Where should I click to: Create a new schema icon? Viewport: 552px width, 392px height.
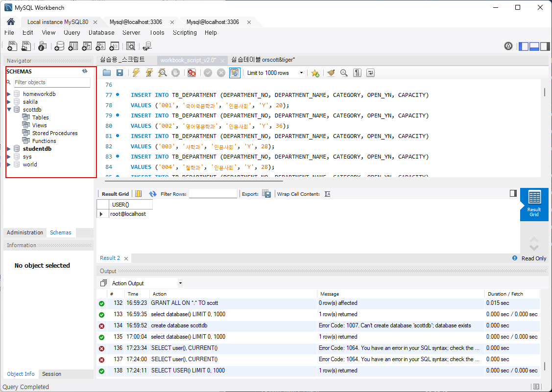point(59,46)
